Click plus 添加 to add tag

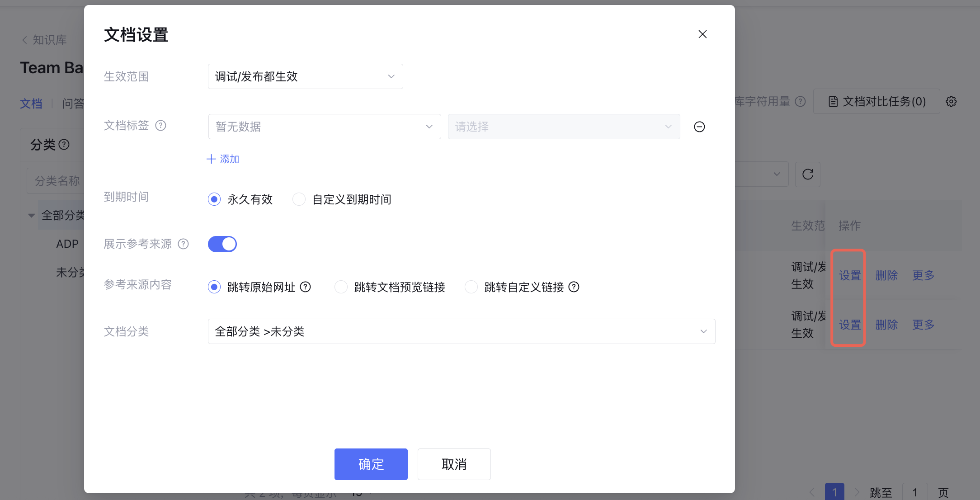pos(223,159)
